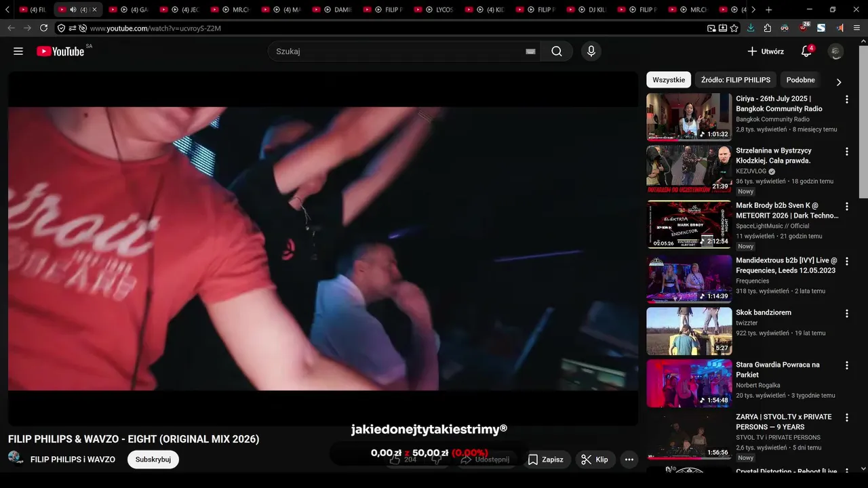Switch to the DJ KIL browser tab
Viewport: 868px width, 488px height.
pos(587,9)
